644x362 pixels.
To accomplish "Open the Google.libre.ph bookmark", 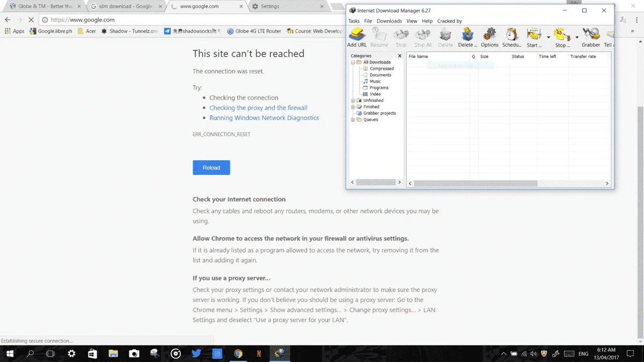I will (x=50, y=31).
